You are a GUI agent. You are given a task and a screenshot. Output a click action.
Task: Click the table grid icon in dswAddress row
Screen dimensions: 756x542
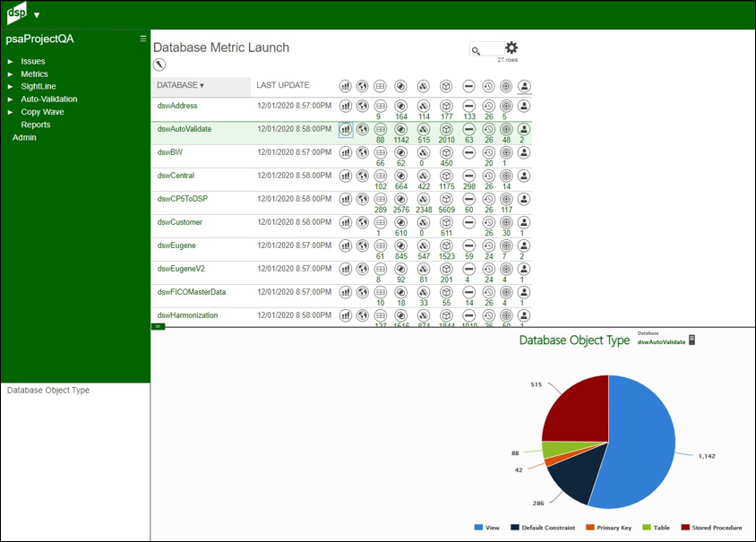coord(381,106)
